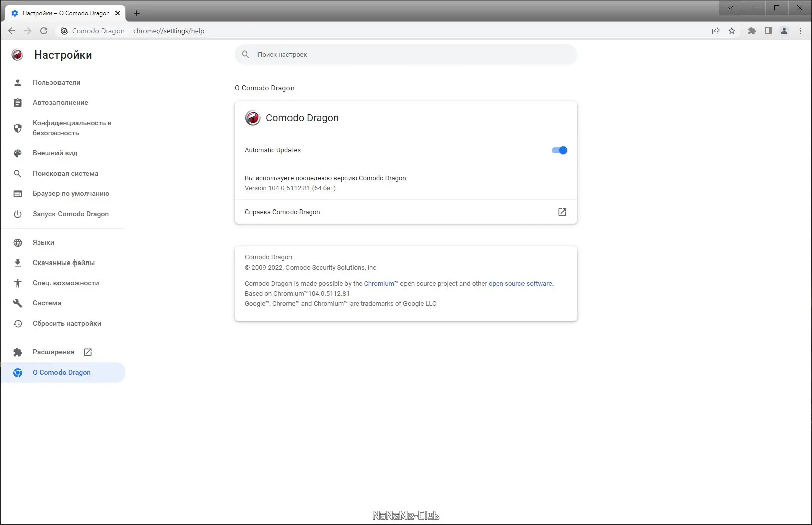This screenshot has height=525, width=812.
Task: Click the external-link icon next to Расширения
Action: [x=88, y=352]
